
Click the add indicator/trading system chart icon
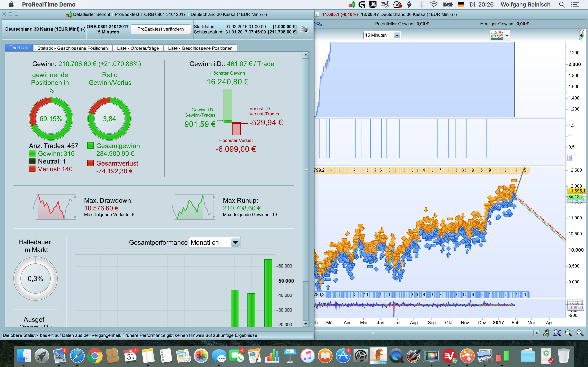497,35
